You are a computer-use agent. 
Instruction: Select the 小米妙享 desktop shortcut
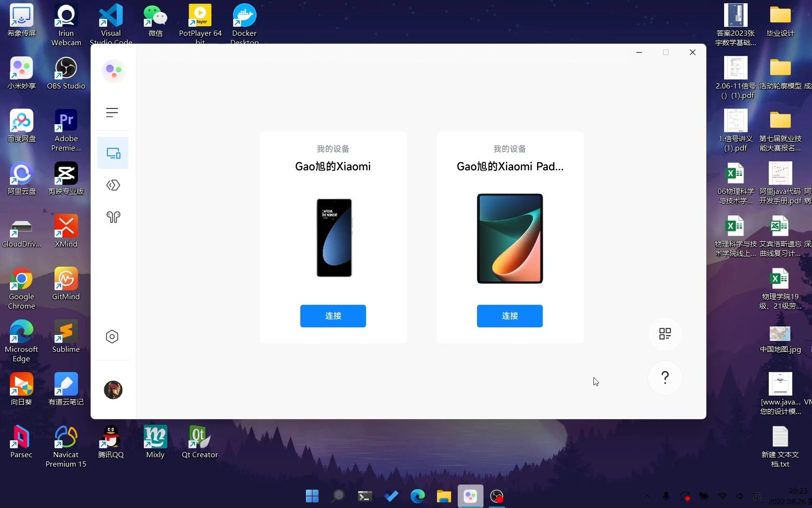click(21, 73)
